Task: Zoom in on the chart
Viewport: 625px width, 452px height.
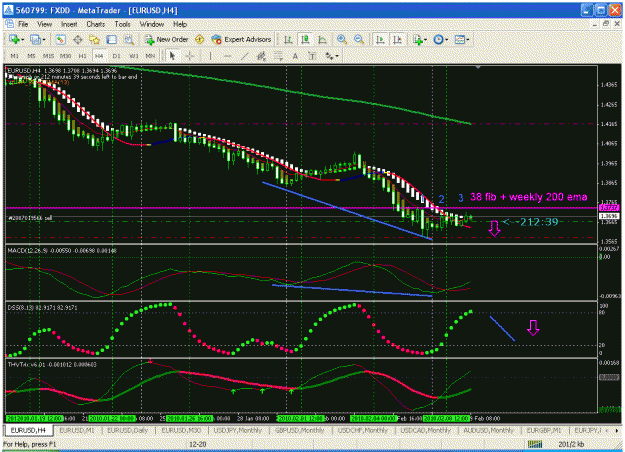Action: coord(342,39)
